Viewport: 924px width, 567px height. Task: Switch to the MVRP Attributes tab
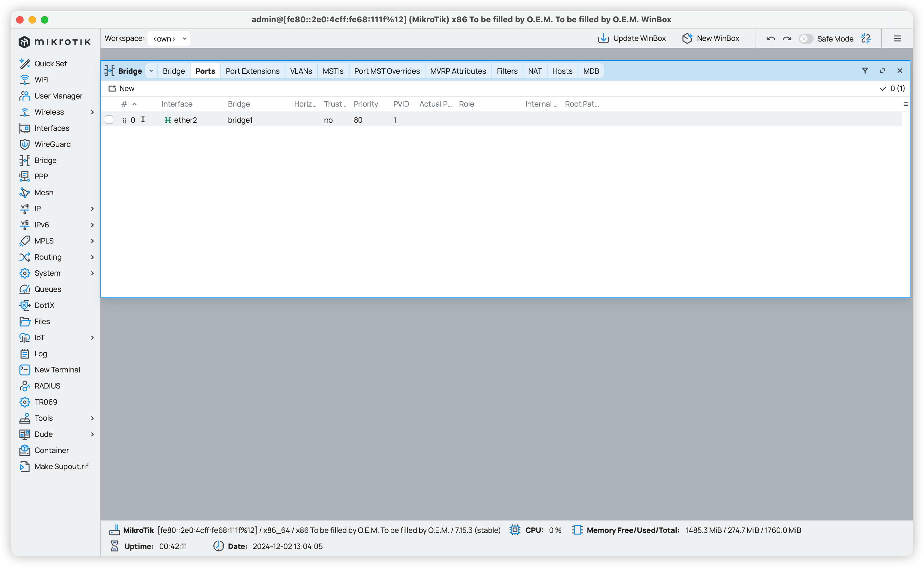tap(458, 71)
